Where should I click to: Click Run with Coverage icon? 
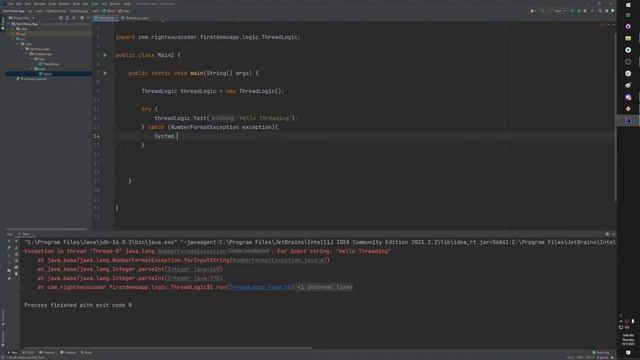tap(585, 11)
